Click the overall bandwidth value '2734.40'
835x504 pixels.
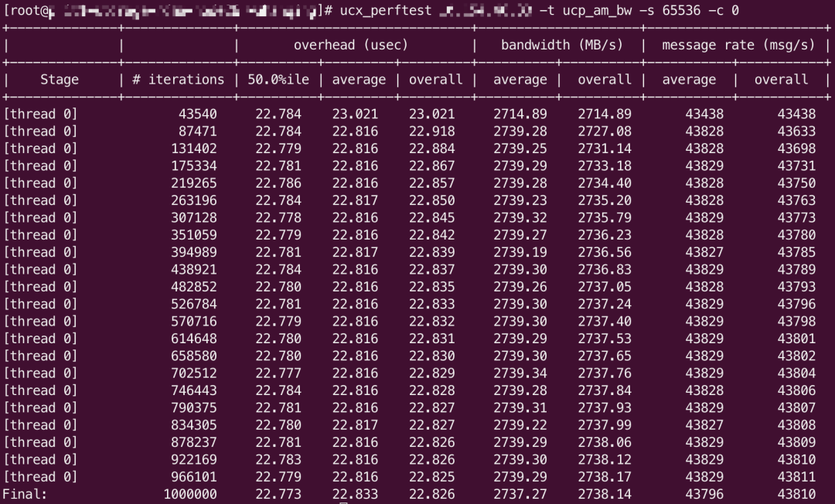click(605, 183)
